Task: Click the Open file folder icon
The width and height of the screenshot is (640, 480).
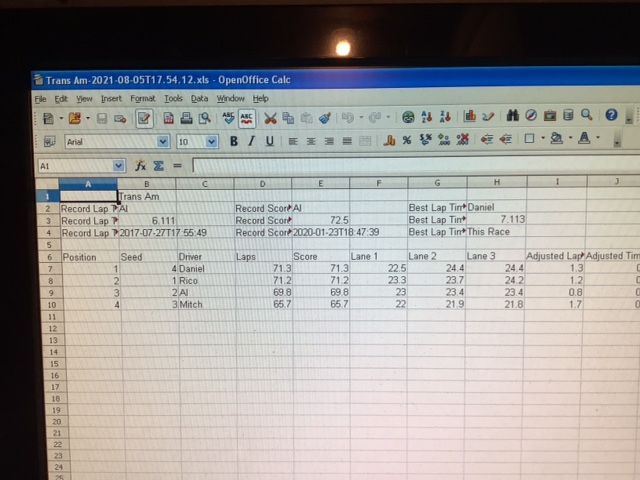Action: click(x=75, y=118)
